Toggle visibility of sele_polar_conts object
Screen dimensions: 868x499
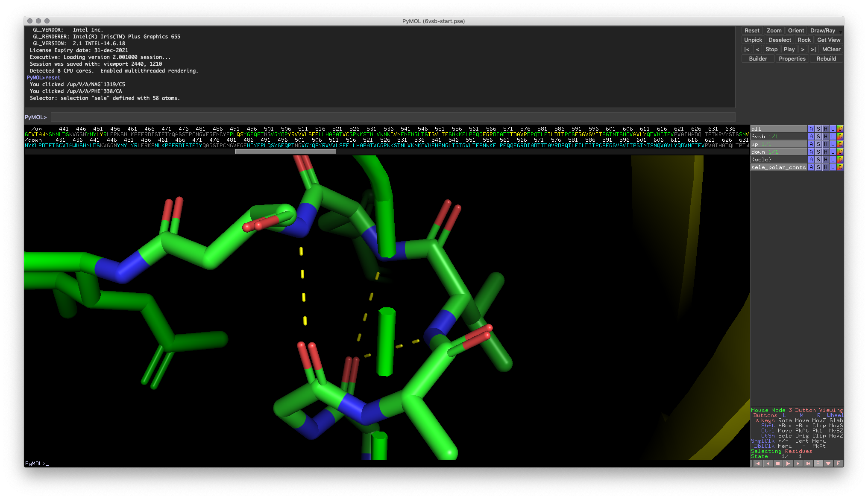coord(778,167)
